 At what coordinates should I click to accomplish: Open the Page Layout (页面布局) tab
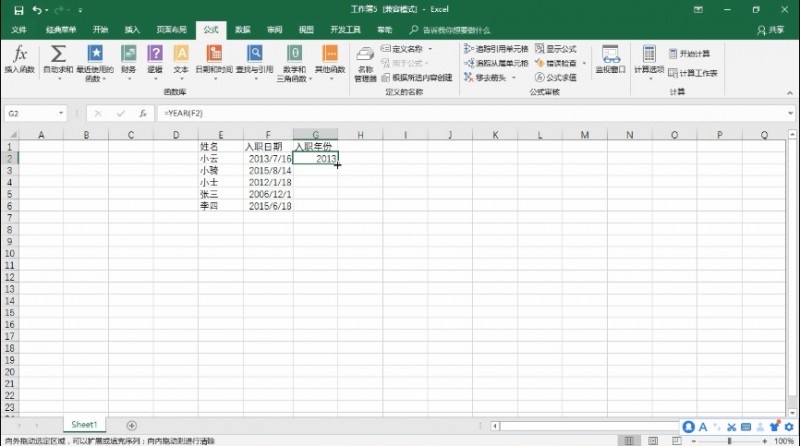(171, 30)
